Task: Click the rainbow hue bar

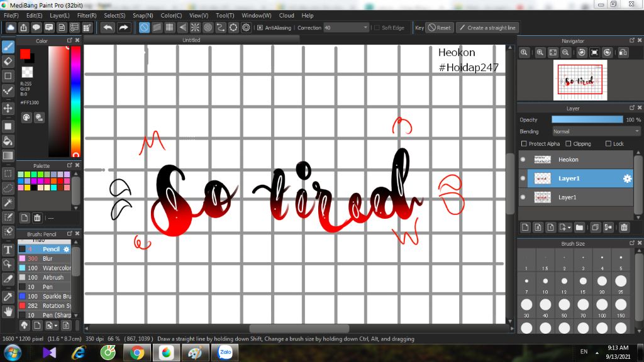Action: 75,101
